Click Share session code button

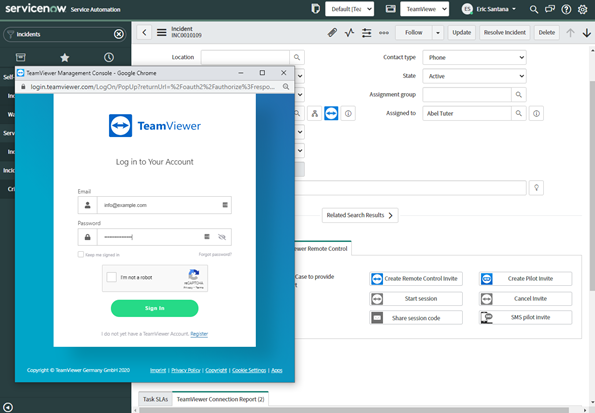tap(416, 318)
